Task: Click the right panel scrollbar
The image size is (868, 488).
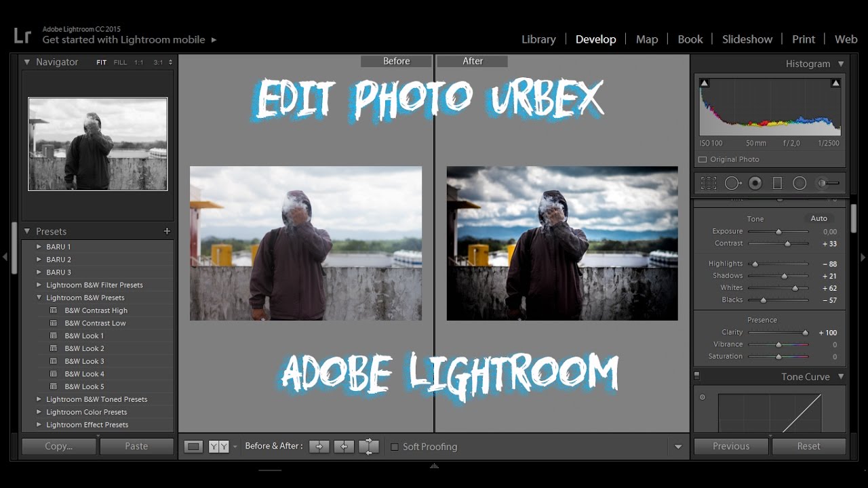Action: pyautogui.click(x=853, y=218)
